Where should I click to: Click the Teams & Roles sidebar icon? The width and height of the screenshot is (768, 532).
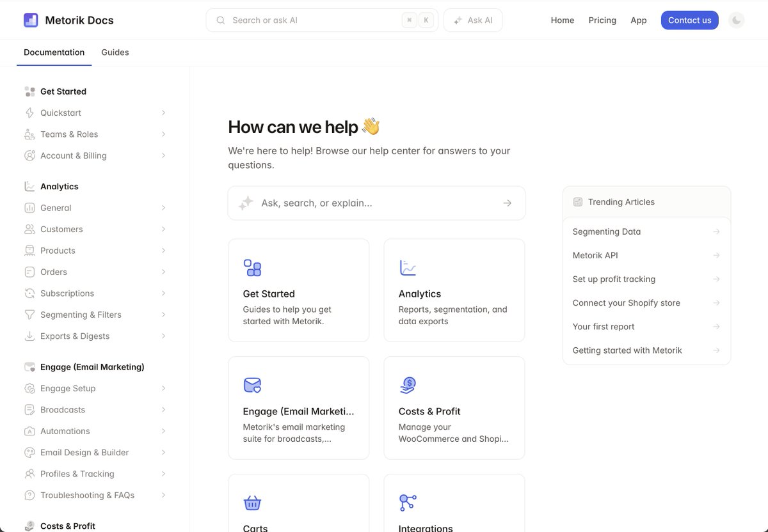(29, 134)
